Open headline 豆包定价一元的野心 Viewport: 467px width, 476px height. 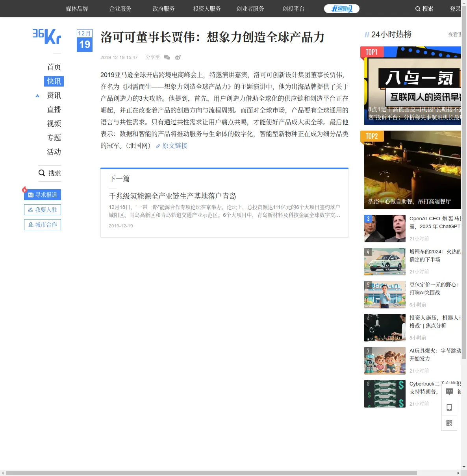(434, 289)
